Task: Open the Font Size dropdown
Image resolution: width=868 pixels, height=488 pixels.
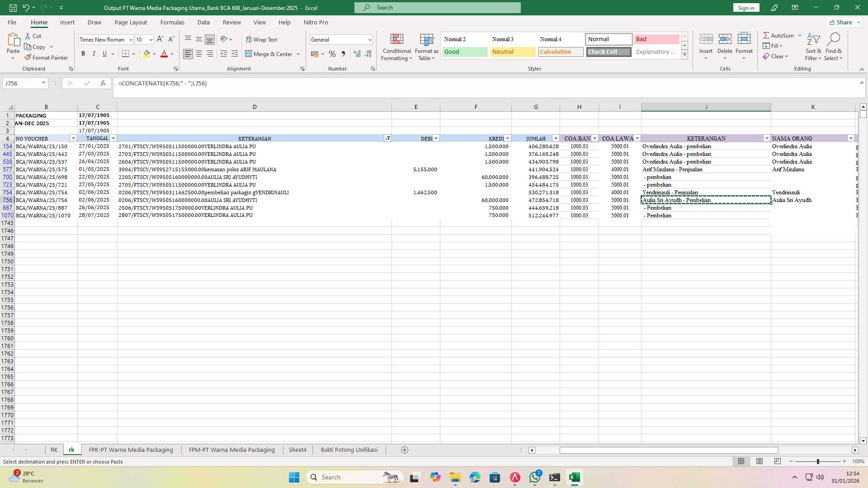Action: click(x=151, y=39)
